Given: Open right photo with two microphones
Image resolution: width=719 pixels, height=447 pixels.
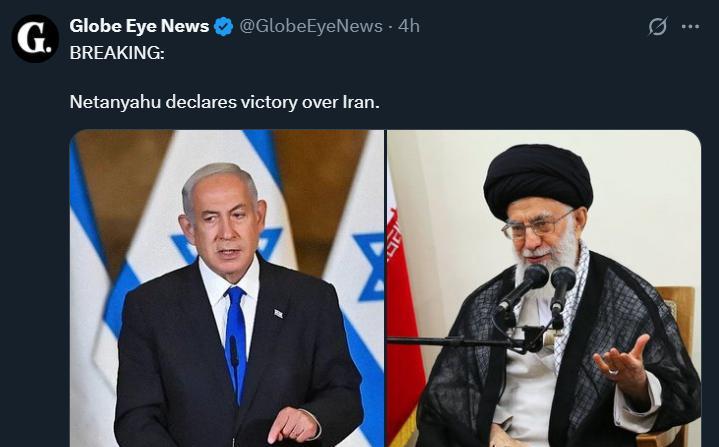Looking at the screenshot, I should tap(544, 288).
